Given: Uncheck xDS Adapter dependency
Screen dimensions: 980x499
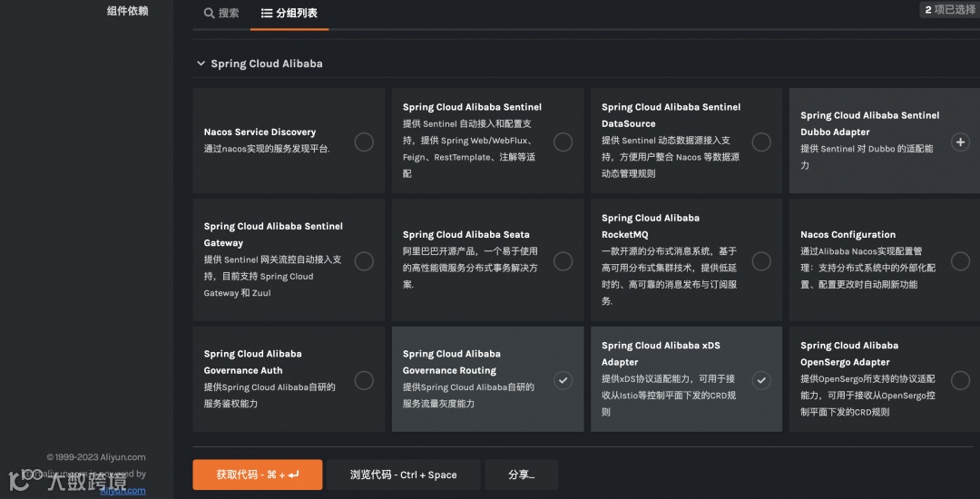Looking at the screenshot, I should [760, 380].
